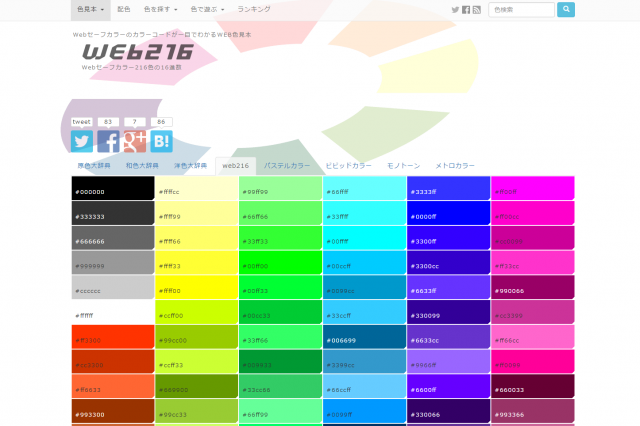Image resolution: width=640 pixels, height=426 pixels.
Task: Choose the white #ffffff swatch
Action: 113,312
